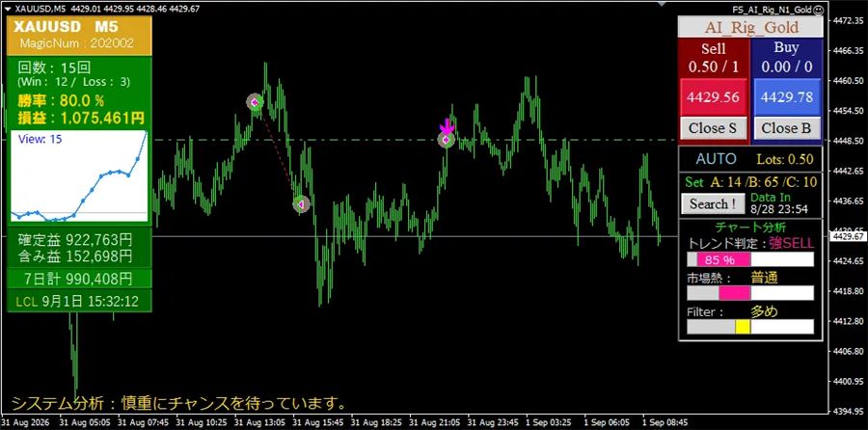
Task: Click the current price tag 4429.67 on axis
Action: click(847, 236)
